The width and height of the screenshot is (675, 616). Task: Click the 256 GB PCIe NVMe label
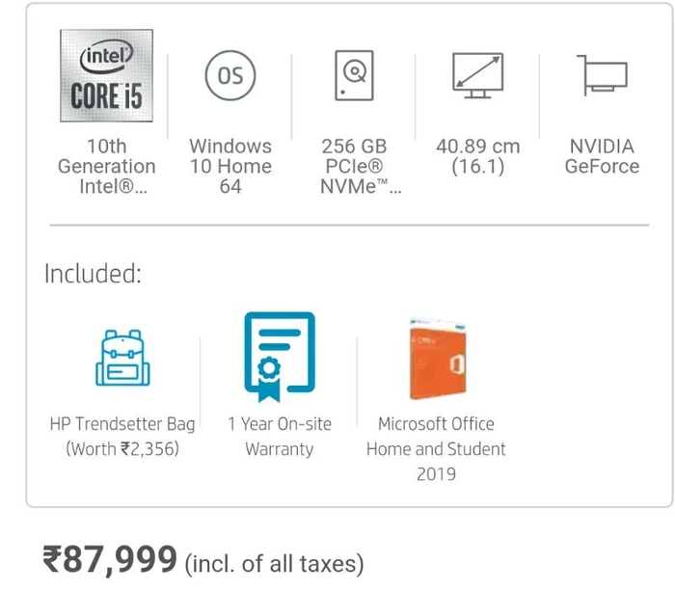click(x=360, y=166)
